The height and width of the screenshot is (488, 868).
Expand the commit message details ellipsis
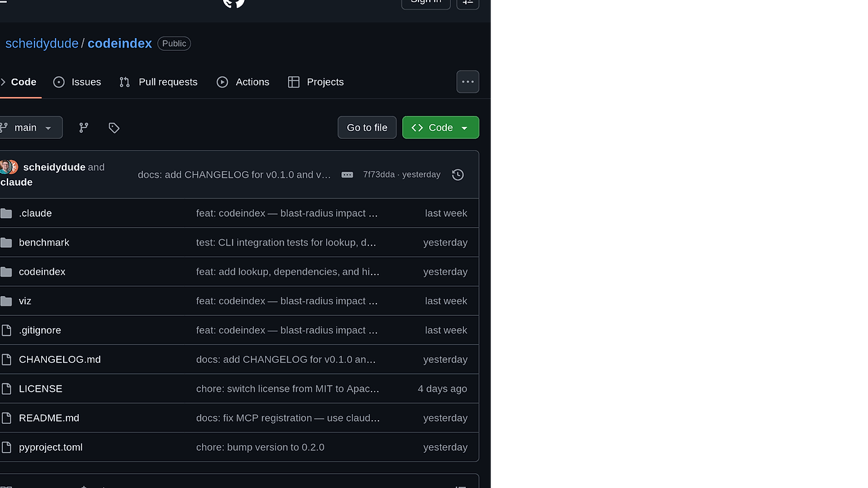click(x=347, y=175)
